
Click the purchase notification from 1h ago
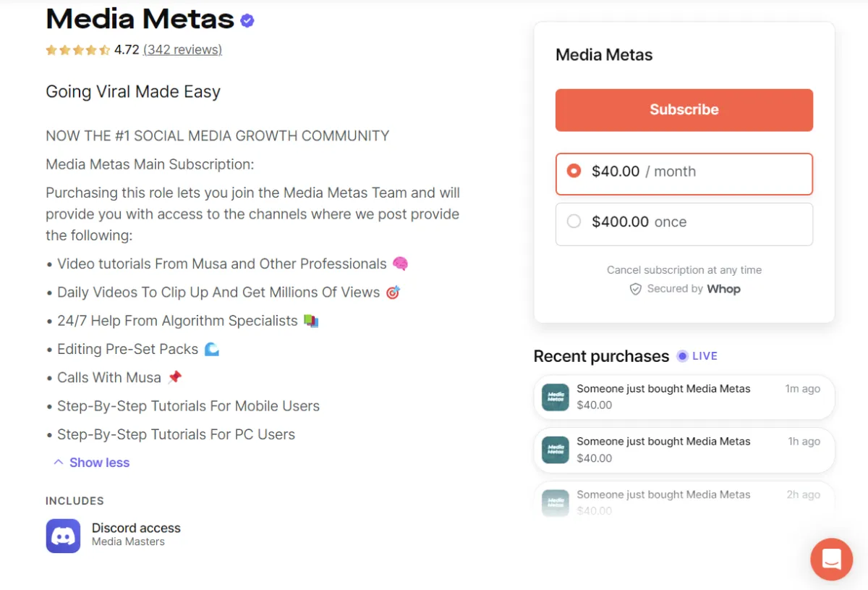(x=684, y=450)
